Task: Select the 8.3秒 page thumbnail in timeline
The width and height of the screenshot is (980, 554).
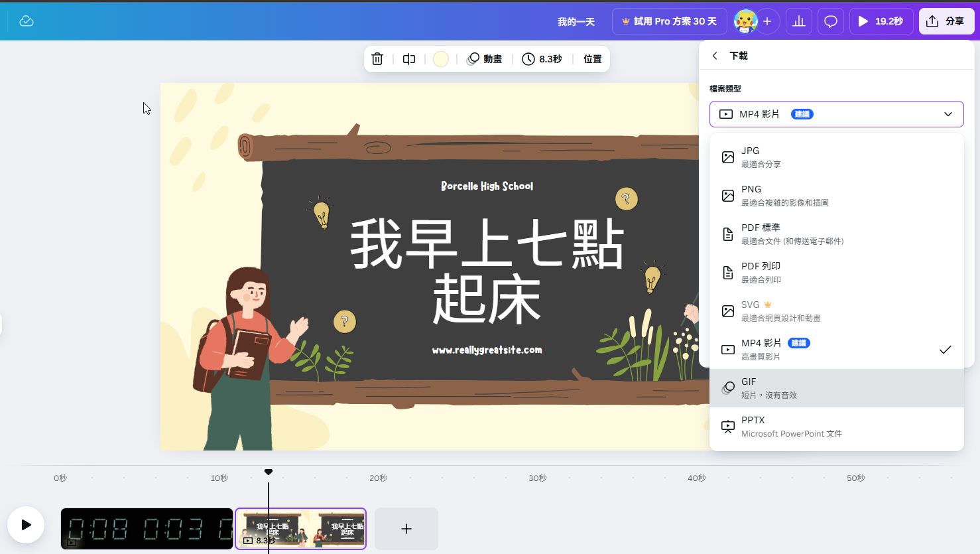Action: [x=300, y=528]
